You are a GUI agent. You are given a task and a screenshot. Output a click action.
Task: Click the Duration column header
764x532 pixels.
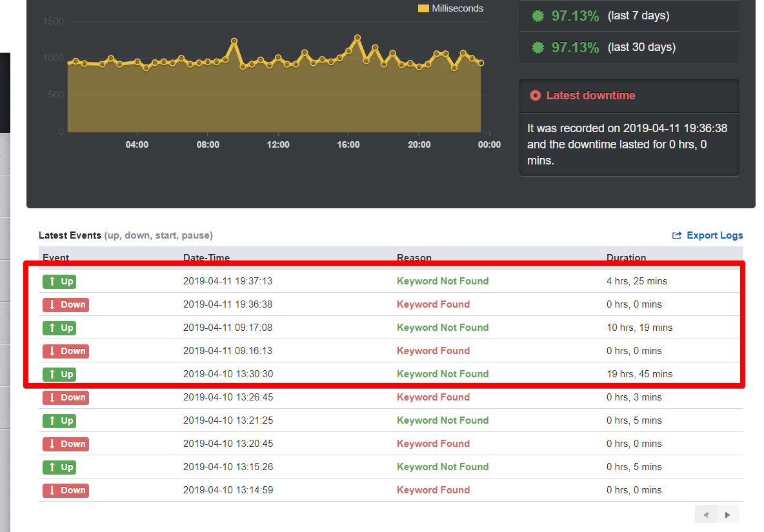coord(626,257)
